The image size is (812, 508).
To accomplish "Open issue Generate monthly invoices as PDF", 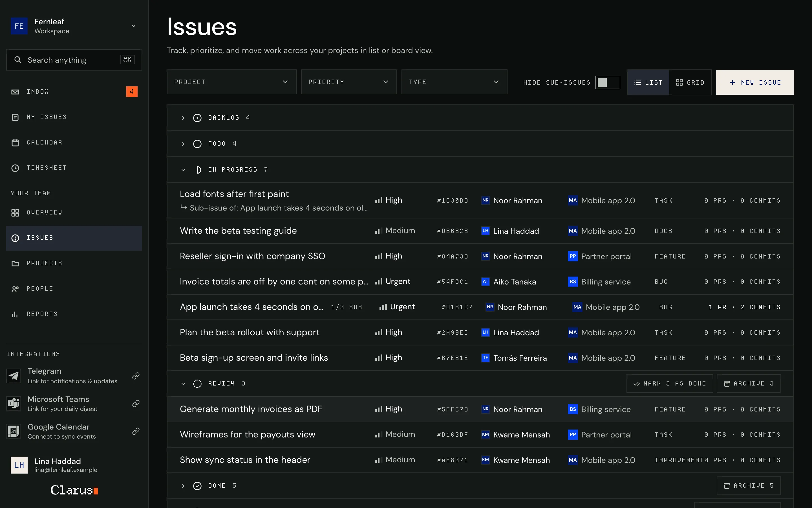I will pyautogui.click(x=480, y=409).
